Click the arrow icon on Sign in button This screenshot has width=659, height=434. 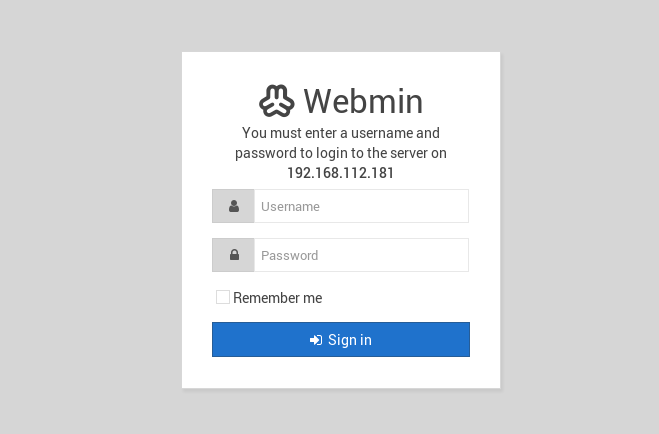pos(316,340)
